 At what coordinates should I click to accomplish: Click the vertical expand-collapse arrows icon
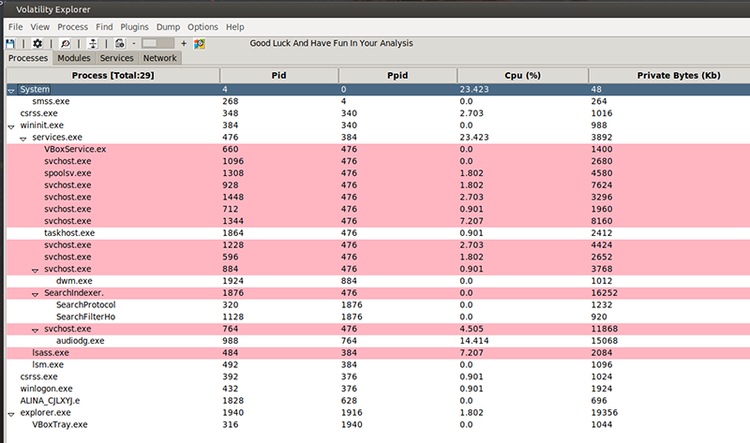coord(93,44)
